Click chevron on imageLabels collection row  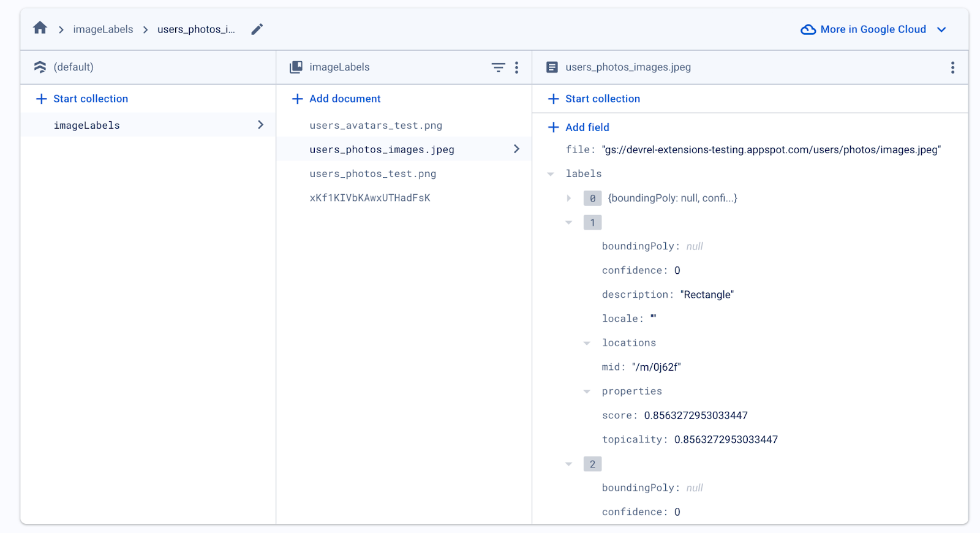(261, 125)
